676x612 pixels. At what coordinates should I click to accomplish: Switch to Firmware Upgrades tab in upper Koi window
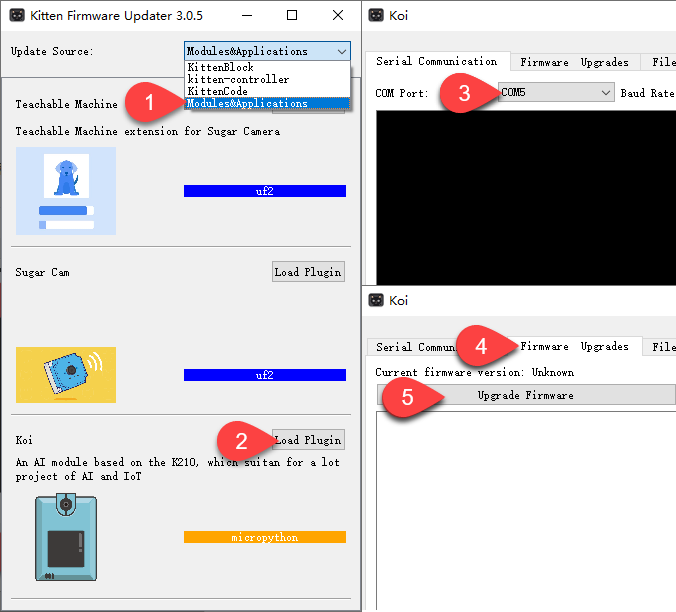pyautogui.click(x=575, y=62)
